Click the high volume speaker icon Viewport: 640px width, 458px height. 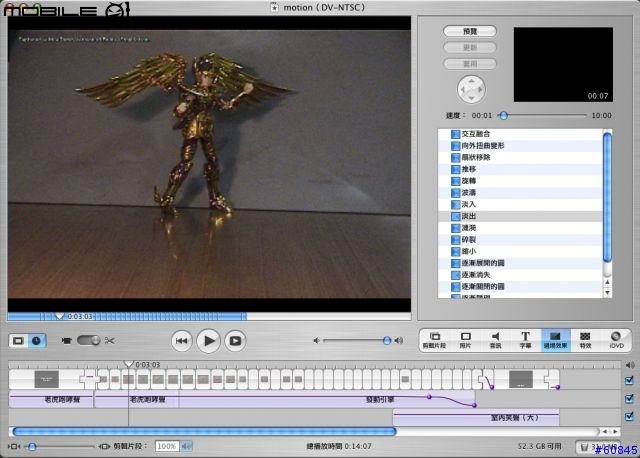coord(399,340)
